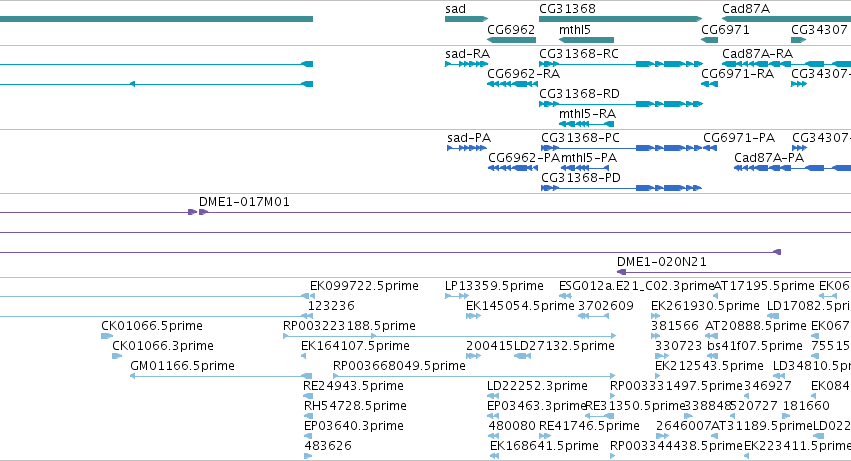Click the CG31368-PD protein feature

pyautogui.click(x=621, y=188)
